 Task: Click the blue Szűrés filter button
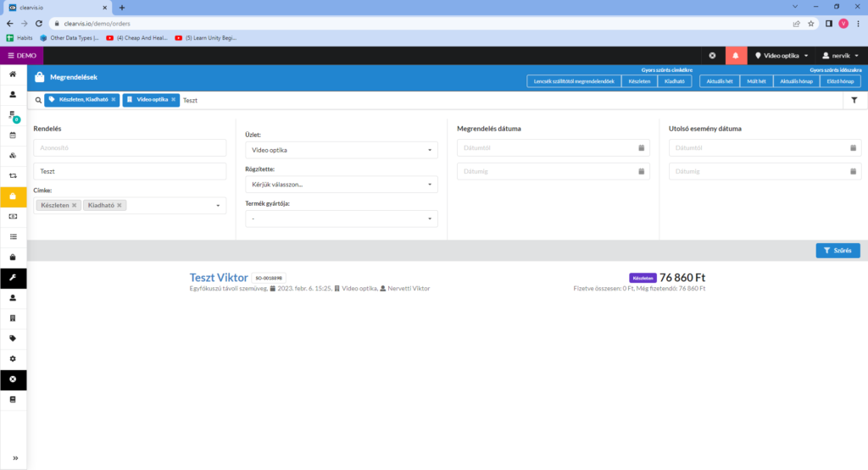coord(837,251)
